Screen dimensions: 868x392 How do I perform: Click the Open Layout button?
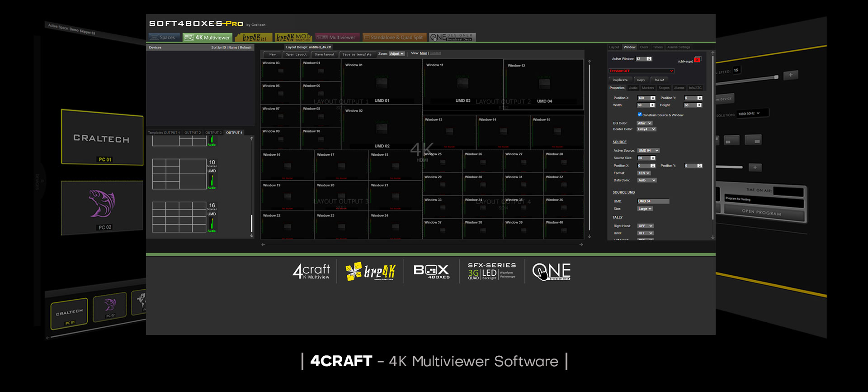point(296,54)
